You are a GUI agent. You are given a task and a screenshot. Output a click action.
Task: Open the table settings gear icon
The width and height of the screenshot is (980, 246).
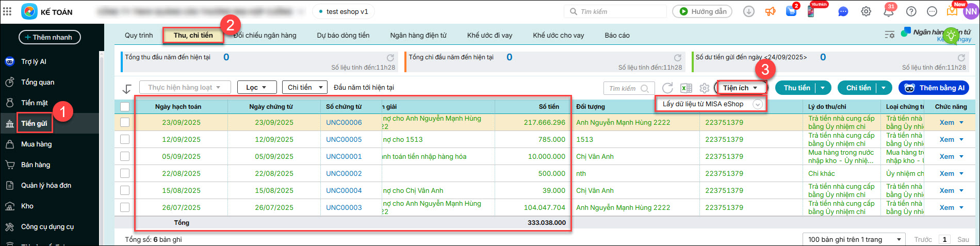point(704,88)
